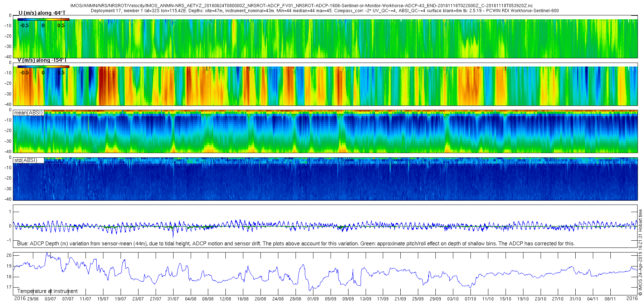Click the '08/08' date tick
The width and height of the screenshot is (644, 304).
pyautogui.click(x=208, y=299)
